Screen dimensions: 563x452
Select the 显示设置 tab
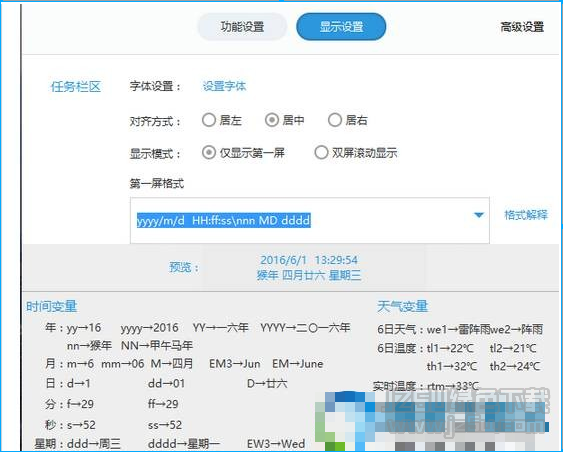(x=341, y=27)
